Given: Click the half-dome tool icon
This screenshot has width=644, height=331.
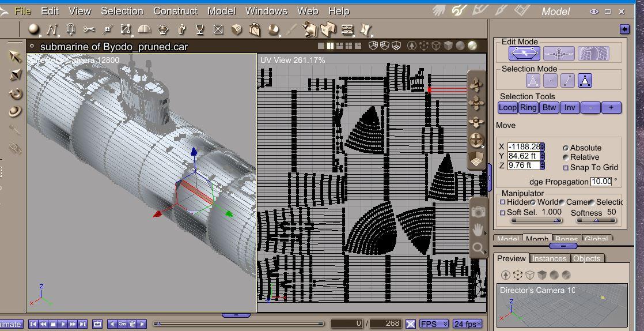Looking at the screenshot, I should click(x=144, y=29).
